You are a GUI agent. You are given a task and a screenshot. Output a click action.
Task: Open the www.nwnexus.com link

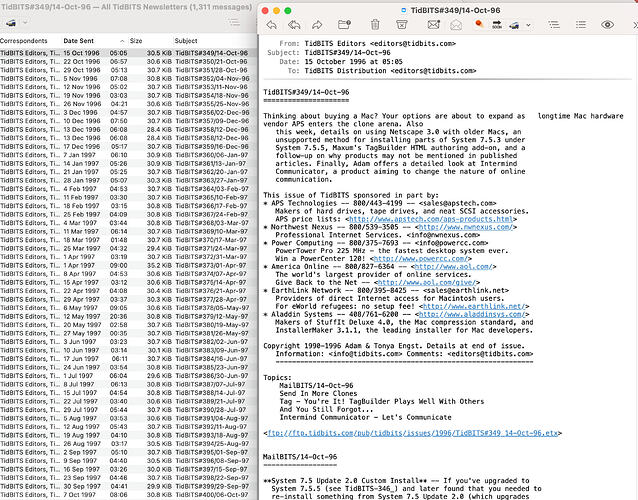click(465, 227)
